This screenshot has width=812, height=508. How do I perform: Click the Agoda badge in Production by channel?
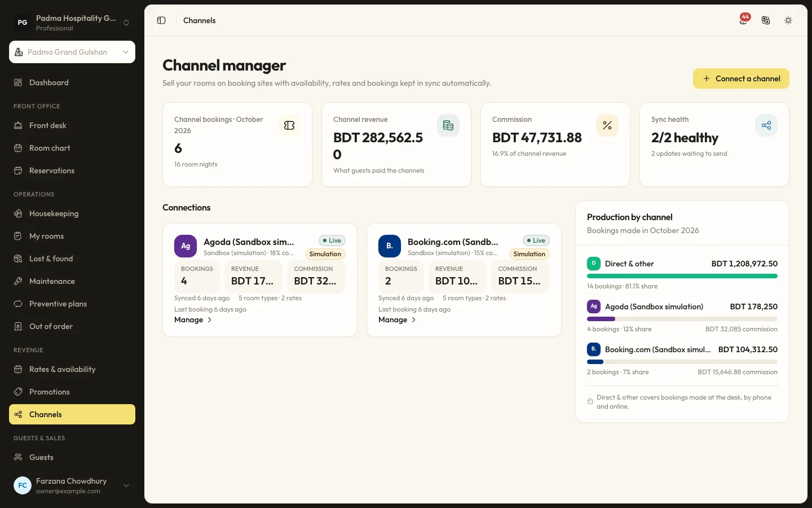pyautogui.click(x=594, y=306)
